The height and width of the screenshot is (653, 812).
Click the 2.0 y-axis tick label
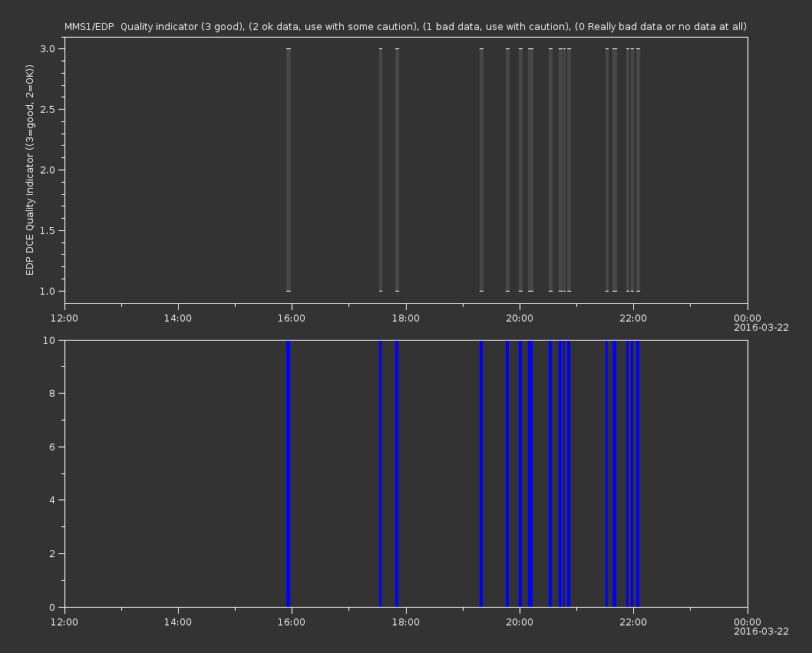pyautogui.click(x=47, y=170)
